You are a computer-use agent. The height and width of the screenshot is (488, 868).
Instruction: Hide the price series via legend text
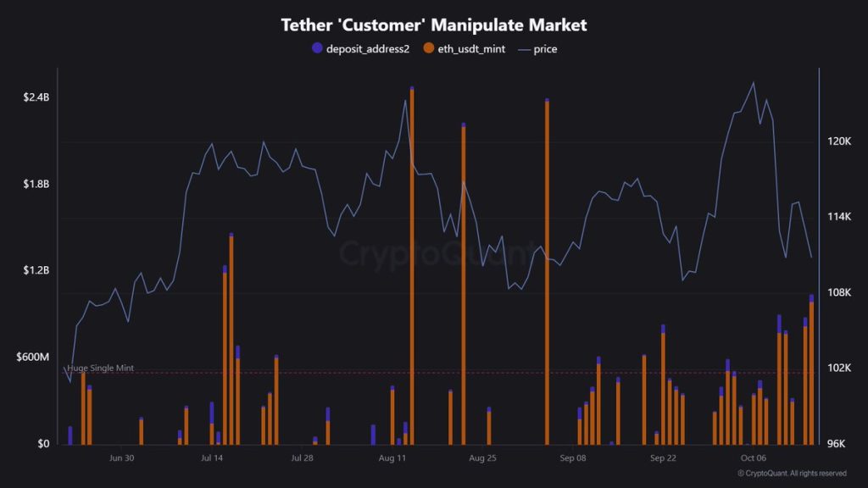click(x=545, y=49)
